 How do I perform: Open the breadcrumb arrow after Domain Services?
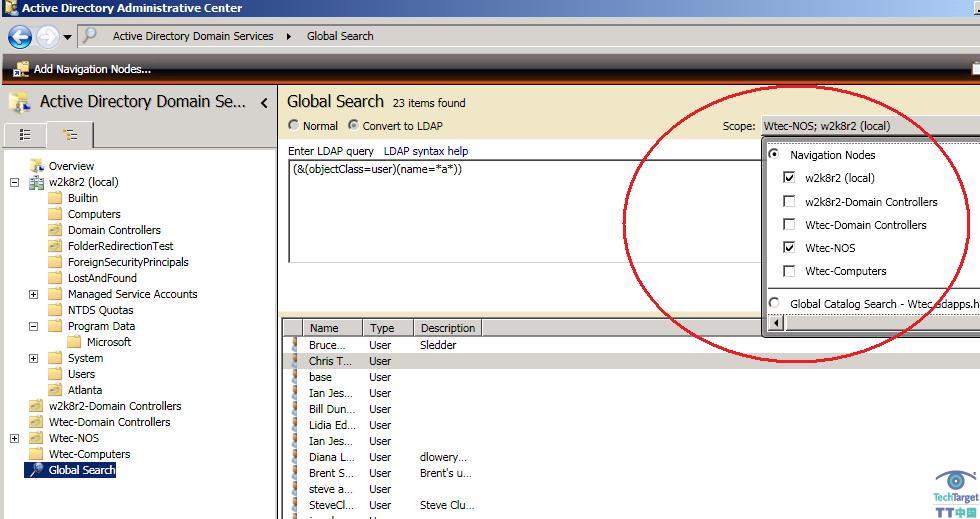pos(289,36)
